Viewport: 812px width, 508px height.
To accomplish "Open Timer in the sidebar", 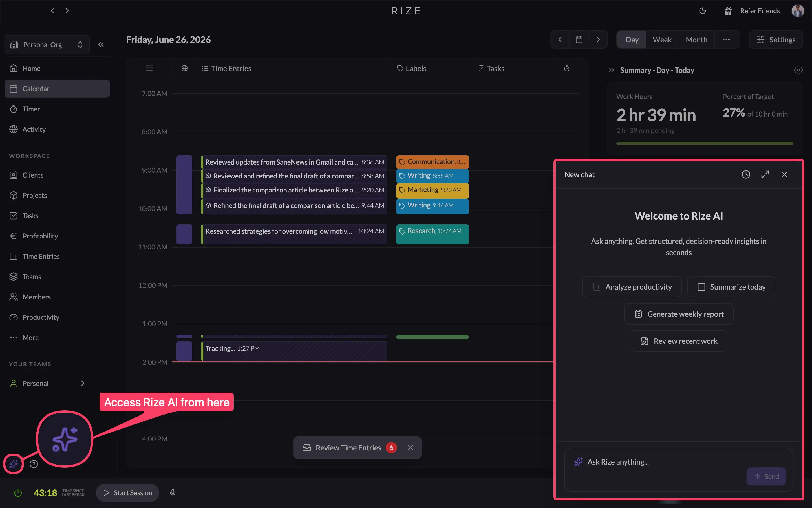I will tap(57, 109).
